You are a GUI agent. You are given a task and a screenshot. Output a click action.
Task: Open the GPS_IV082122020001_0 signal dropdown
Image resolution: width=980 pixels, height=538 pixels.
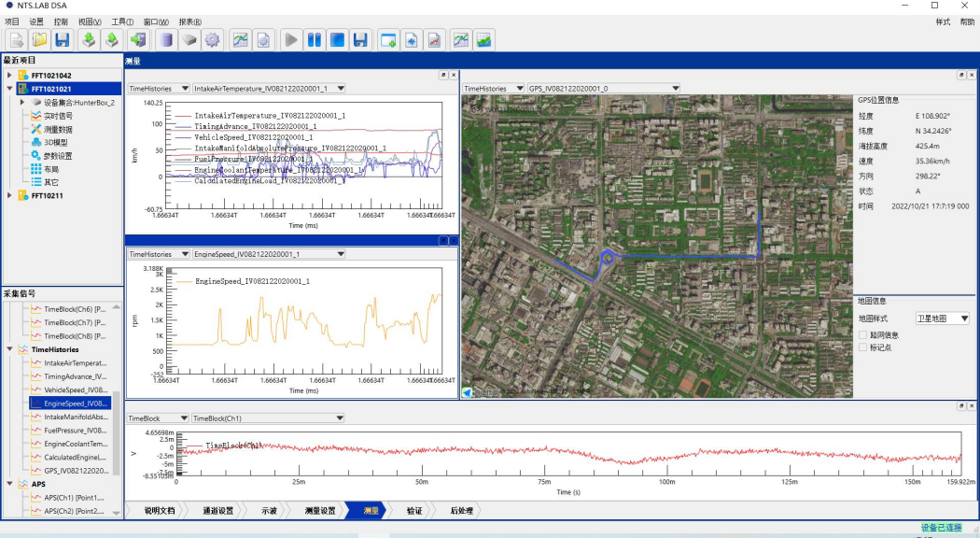coord(604,88)
